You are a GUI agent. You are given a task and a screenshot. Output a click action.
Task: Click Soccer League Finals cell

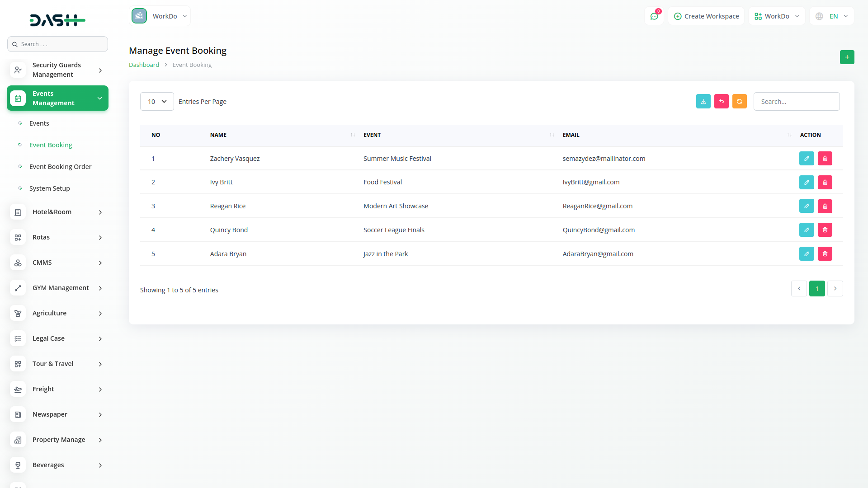point(394,230)
